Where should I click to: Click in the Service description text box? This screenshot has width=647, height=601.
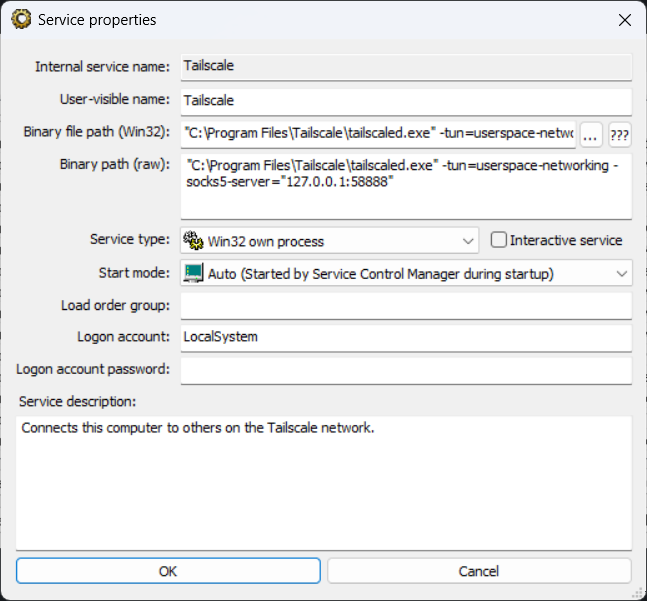pyautogui.click(x=324, y=483)
